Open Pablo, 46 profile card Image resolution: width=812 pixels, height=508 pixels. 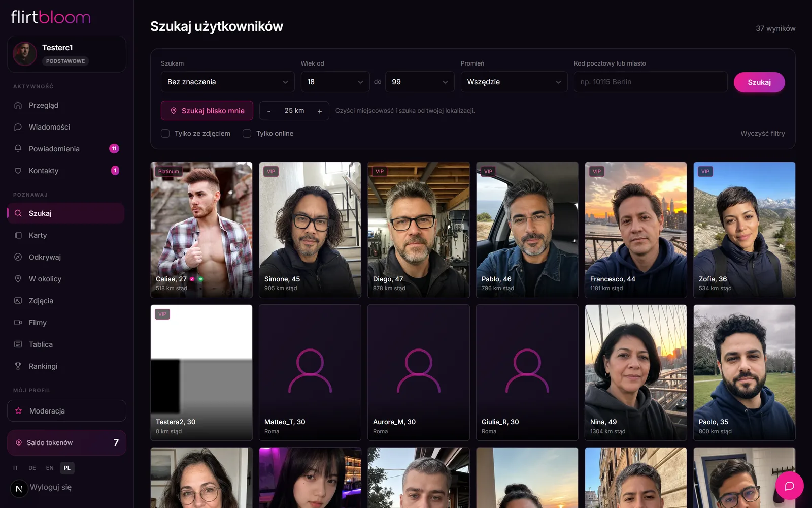[x=527, y=230]
